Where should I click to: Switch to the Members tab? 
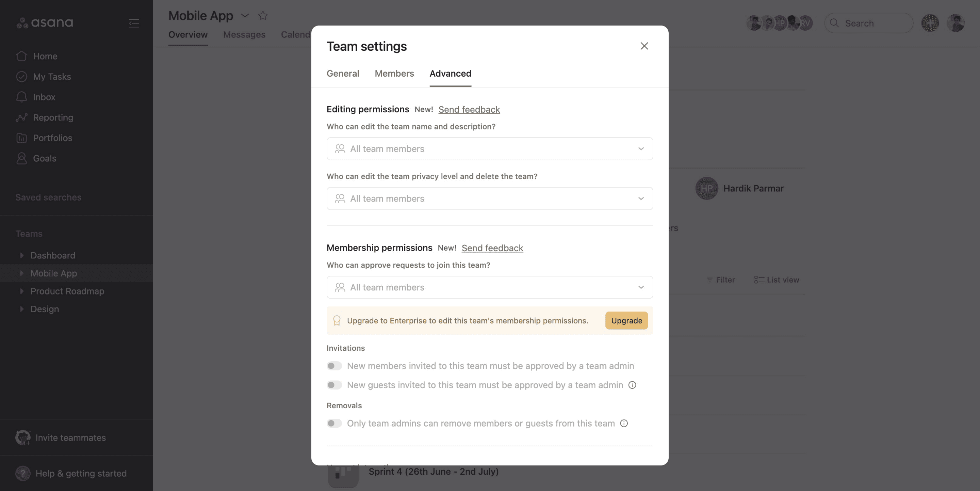point(394,74)
